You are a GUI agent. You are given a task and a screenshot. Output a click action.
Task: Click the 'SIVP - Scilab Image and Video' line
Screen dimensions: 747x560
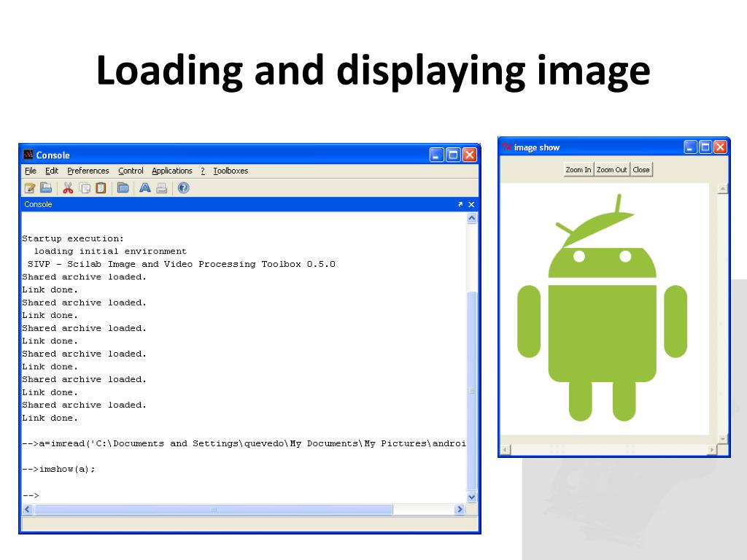tap(182, 264)
